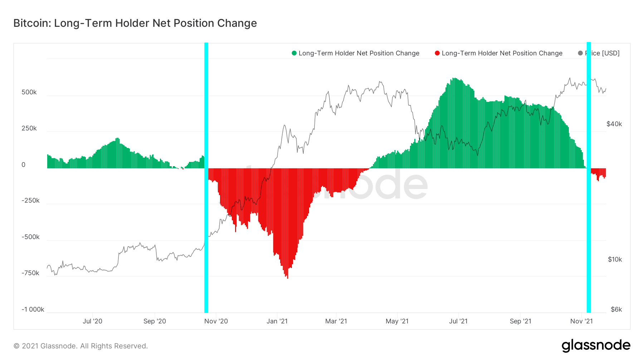Click the red legend dot
The width and height of the screenshot is (644, 362).
[x=437, y=53]
